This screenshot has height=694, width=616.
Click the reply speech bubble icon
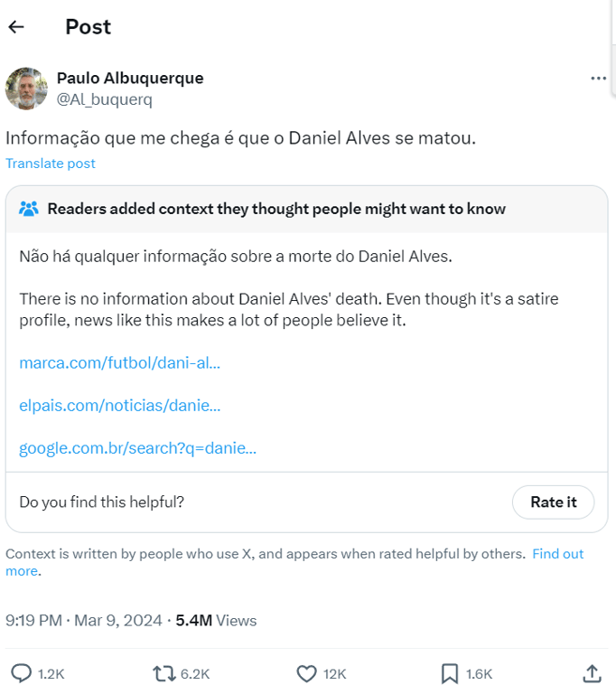click(21, 673)
